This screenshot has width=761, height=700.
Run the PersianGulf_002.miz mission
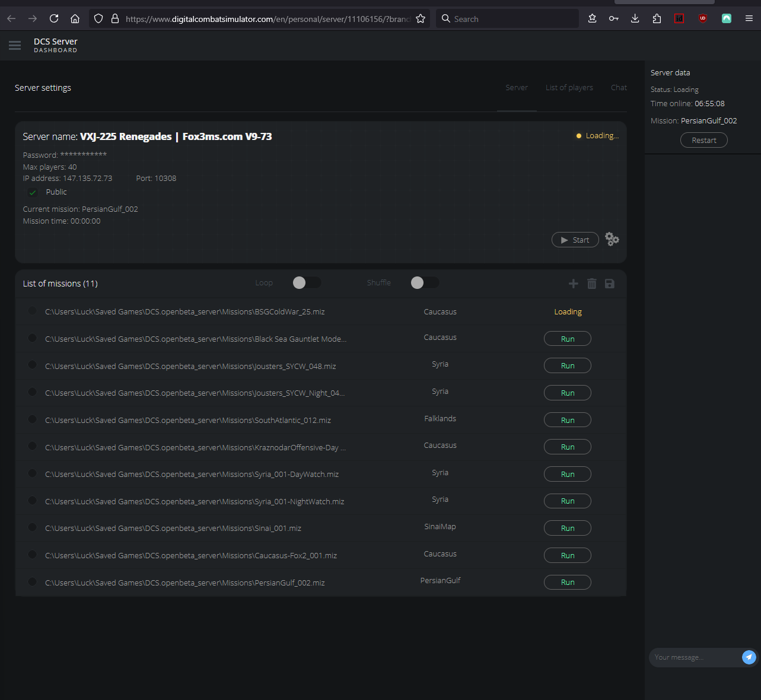(568, 582)
